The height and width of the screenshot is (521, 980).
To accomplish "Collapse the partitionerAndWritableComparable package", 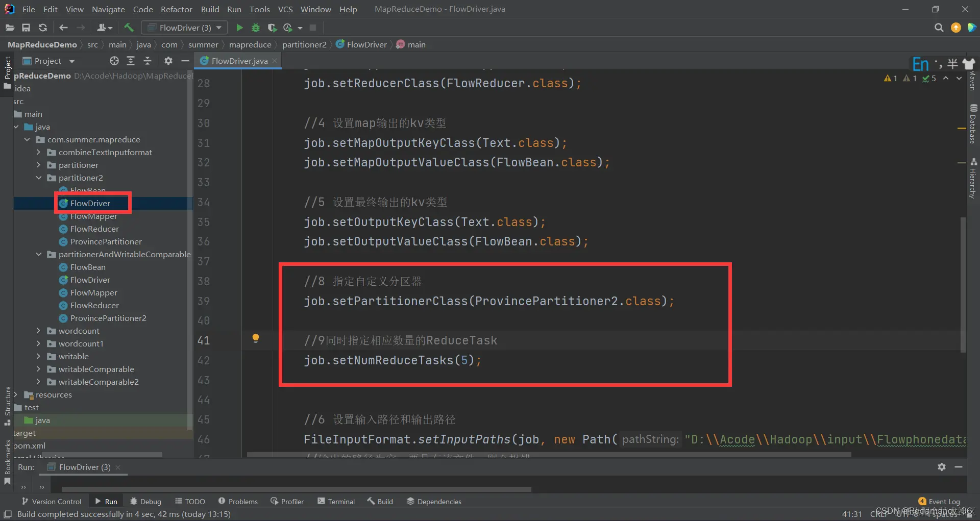I will (39, 254).
